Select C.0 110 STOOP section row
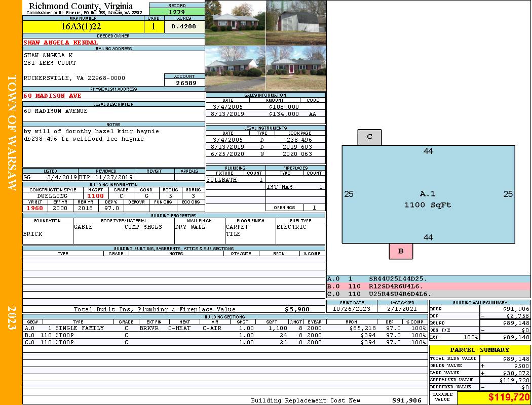The image size is (532, 405). point(225,342)
